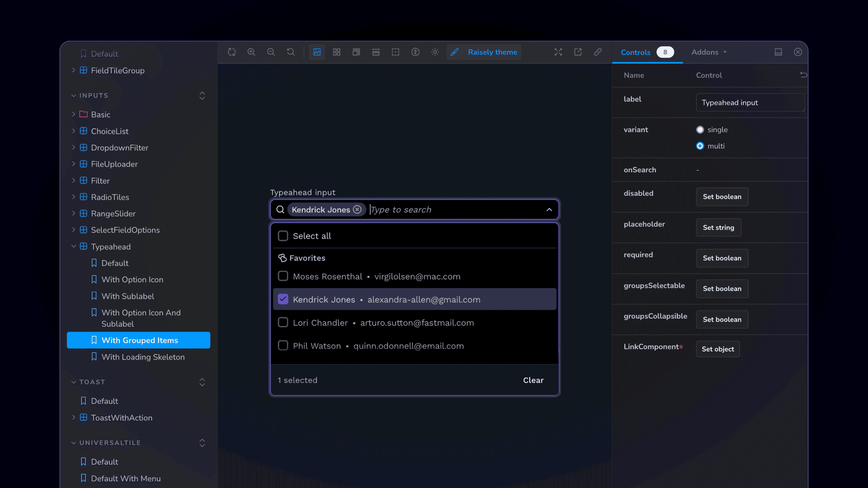Remove Kendrick Jones chip x icon

(x=357, y=209)
